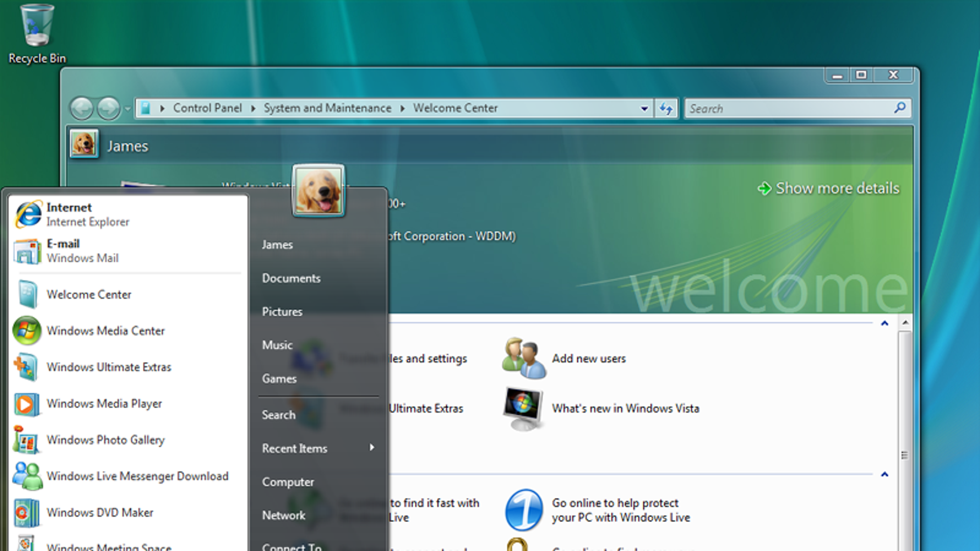The width and height of the screenshot is (980, 551).
Task: Open Search from Start menu
Action: tap(279, 415)
